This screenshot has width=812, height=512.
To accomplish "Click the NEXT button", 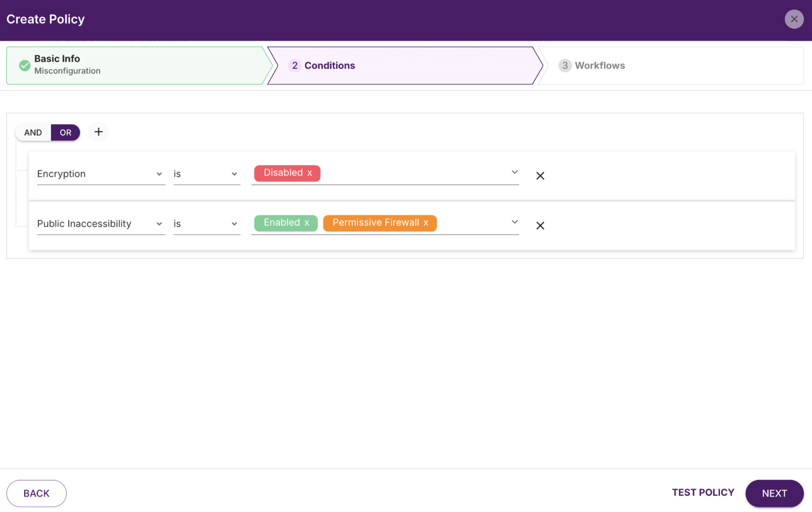I will coord(774,493).
